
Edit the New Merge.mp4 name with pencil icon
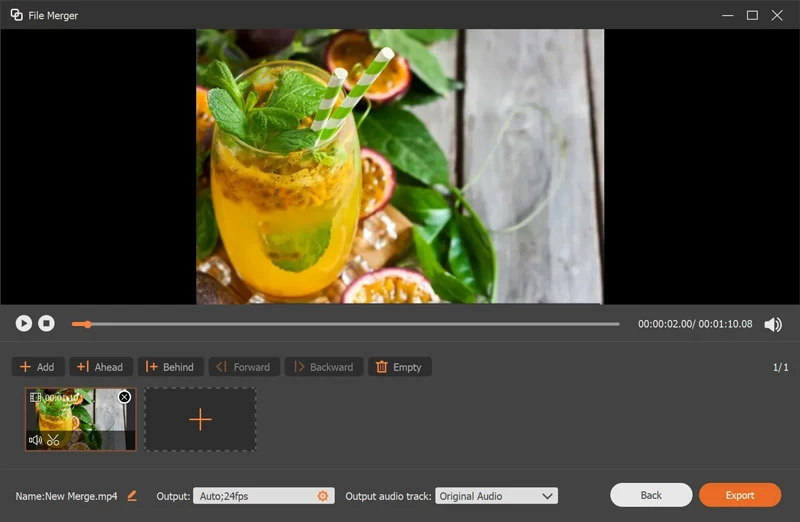(132, 495)
